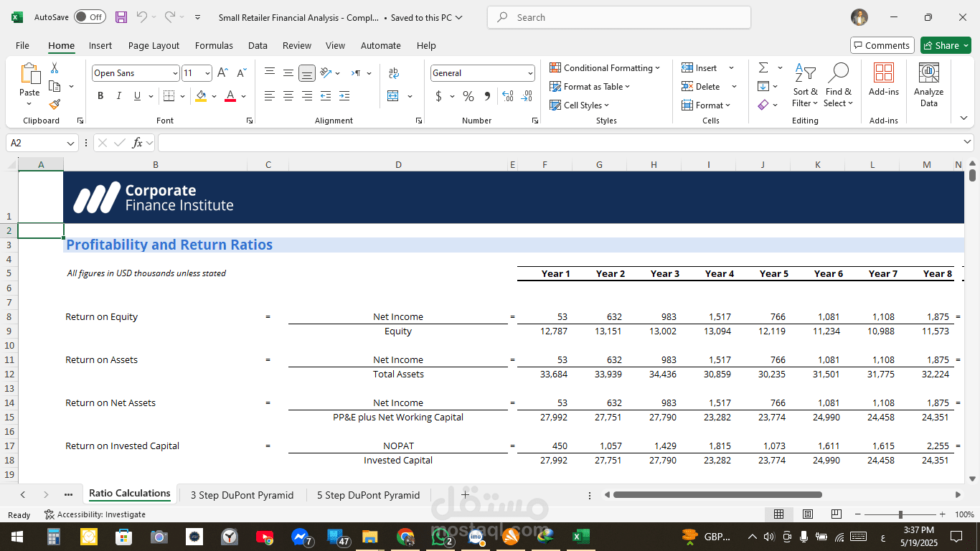Toggle the AutoSave switch
Viewport: 980px width, 551px height.
pyautogui.click(x=90, y=17)
